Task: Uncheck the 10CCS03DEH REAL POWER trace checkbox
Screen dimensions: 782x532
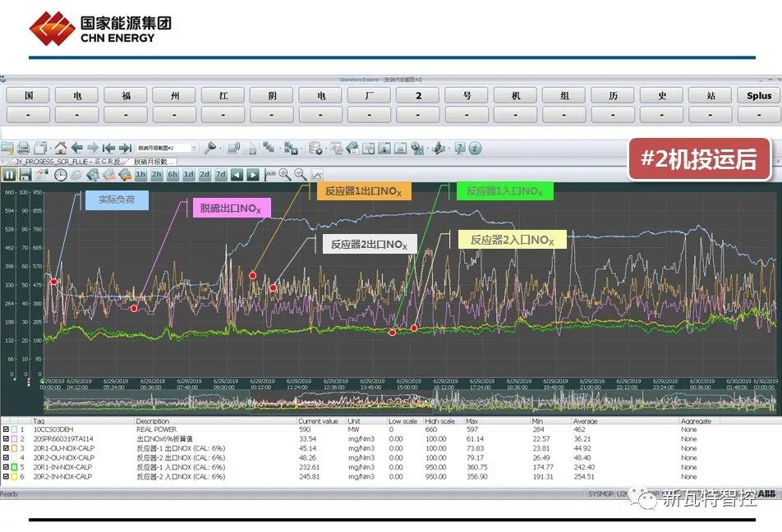Action: click(x=6, y=429)
